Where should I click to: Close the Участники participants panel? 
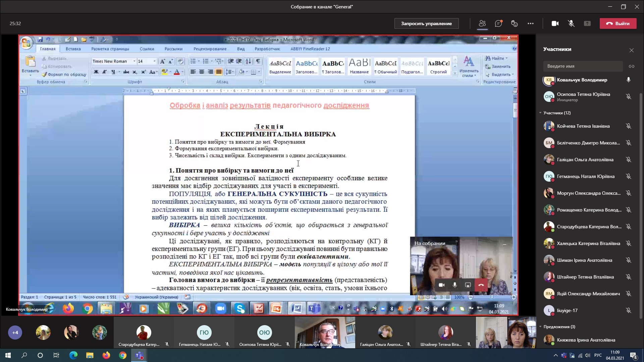(x=631, y=50)
